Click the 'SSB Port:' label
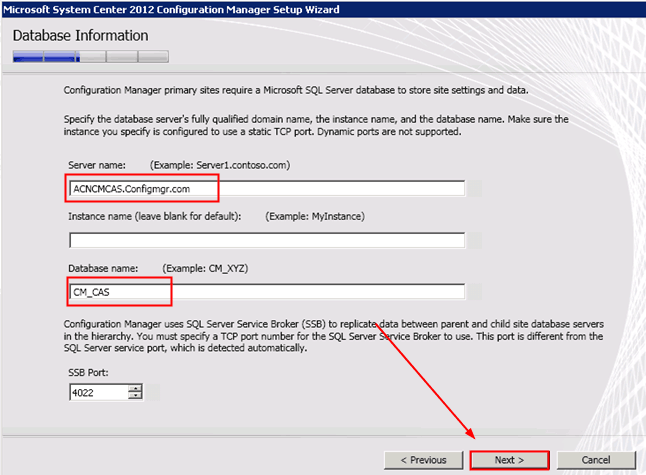646x475 pixels. tap(88, 373)
